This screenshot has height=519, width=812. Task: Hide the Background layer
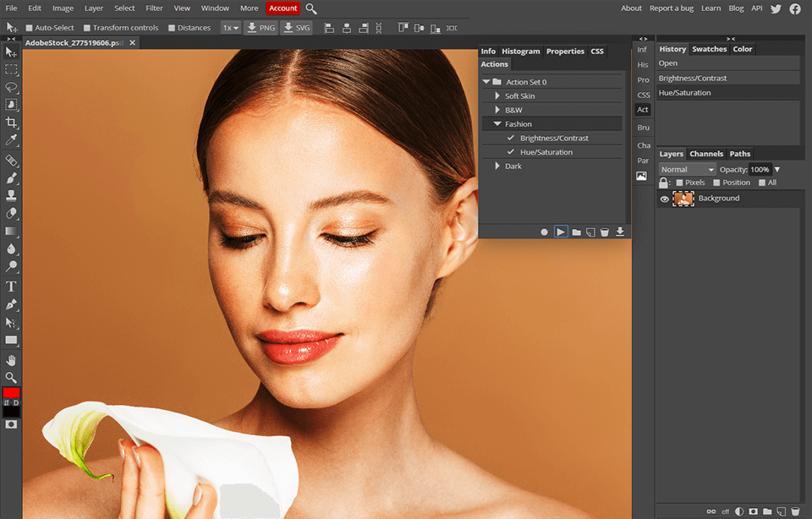point(663,198)
